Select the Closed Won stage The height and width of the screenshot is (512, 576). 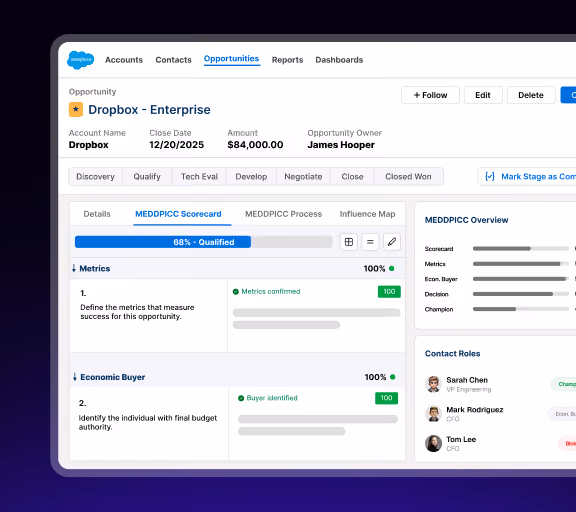[x=408, y=177]
